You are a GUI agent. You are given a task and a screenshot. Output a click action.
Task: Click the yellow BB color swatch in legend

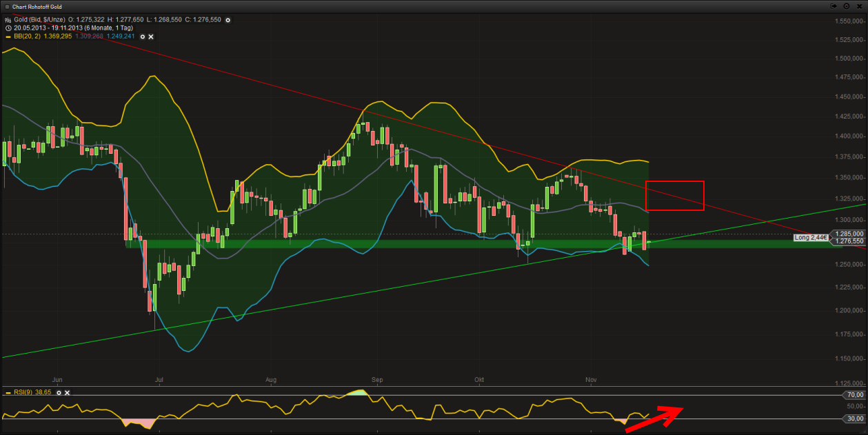point(8,37)
